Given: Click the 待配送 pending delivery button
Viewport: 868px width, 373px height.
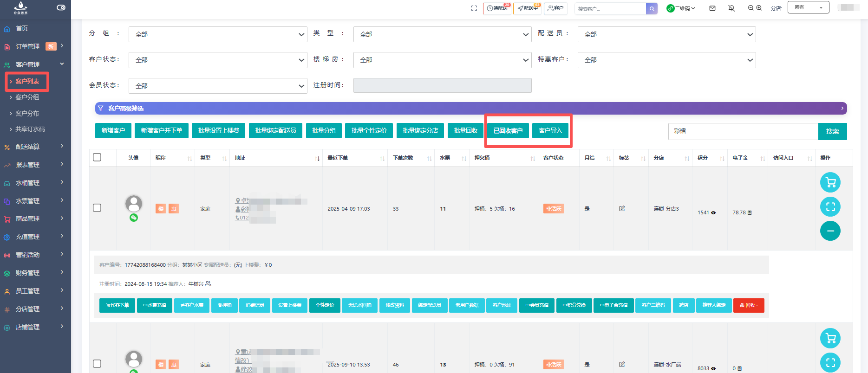Looking at the screenshot, I should coord(497,8).
